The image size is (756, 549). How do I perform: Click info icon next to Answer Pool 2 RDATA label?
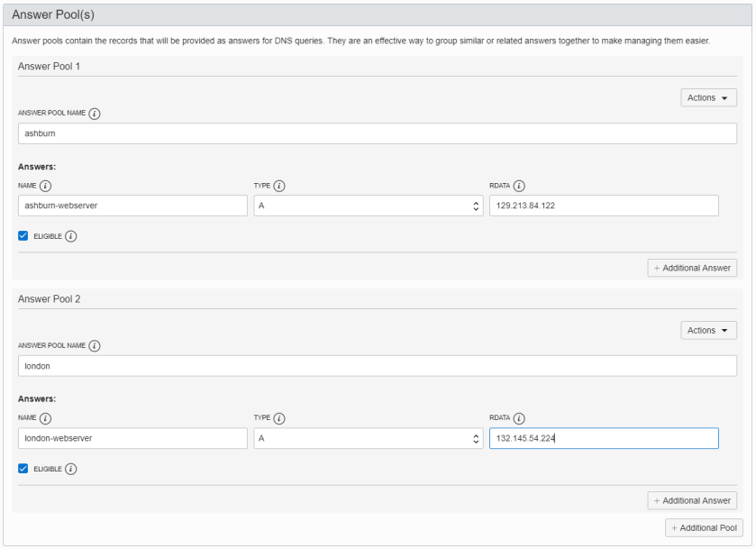(x=520, y=417)
